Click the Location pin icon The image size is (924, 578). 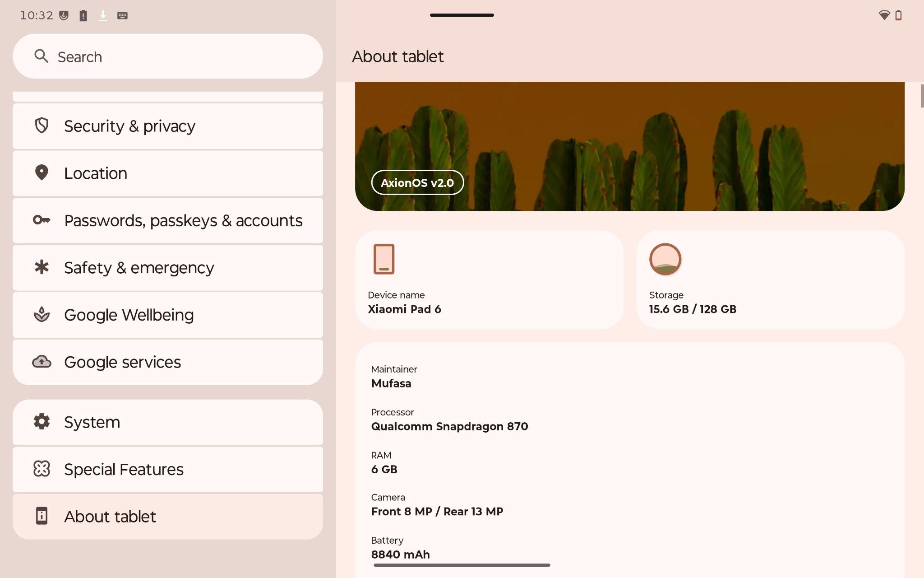pyautogui.click(x=42, y=172)
